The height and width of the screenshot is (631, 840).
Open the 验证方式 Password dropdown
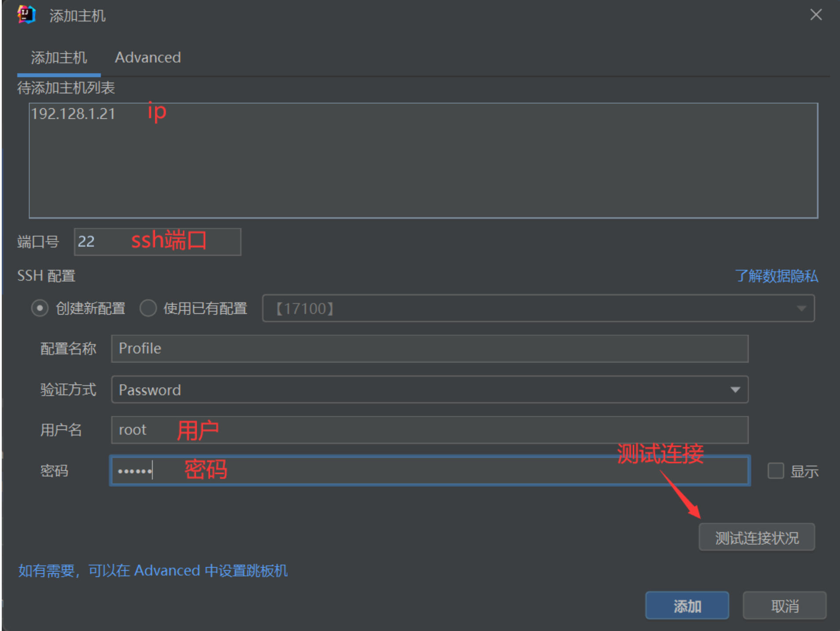click(x=429, y=390)
